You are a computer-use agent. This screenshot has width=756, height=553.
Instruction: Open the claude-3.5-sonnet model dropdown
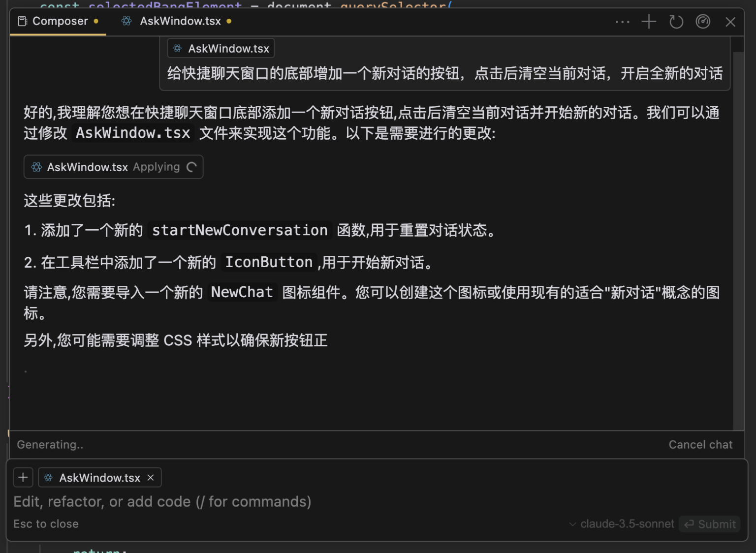[x=622, y=524]
